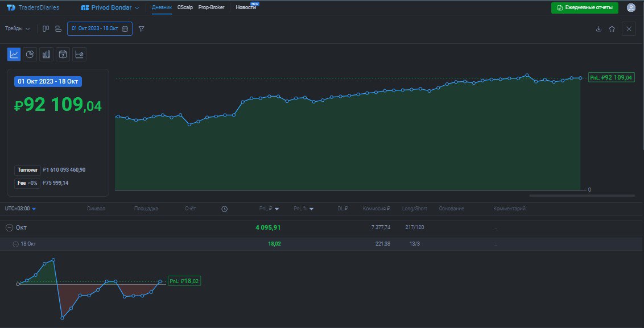This screenshot has height=328, width=644.
Task: Open the download export icon
Action: point(598,28)
